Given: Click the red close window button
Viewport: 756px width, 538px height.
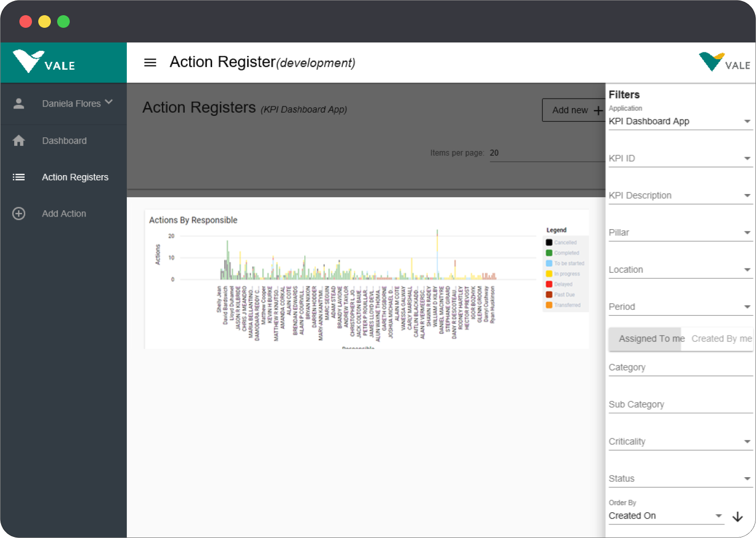Looking at the screenshot, I should 26,21.
